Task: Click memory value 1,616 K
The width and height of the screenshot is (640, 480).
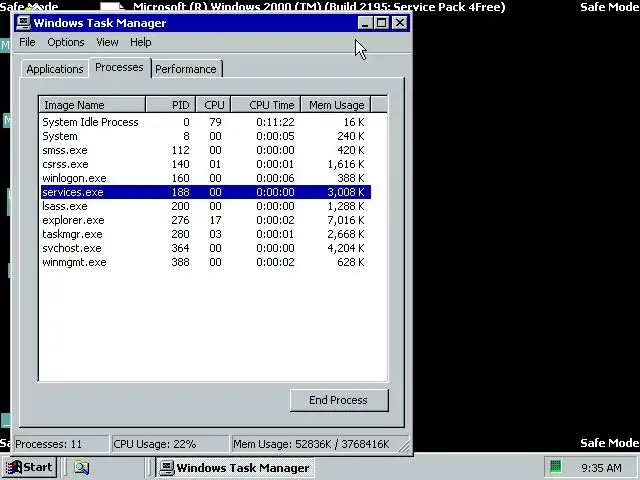Action: click(346, 164)
